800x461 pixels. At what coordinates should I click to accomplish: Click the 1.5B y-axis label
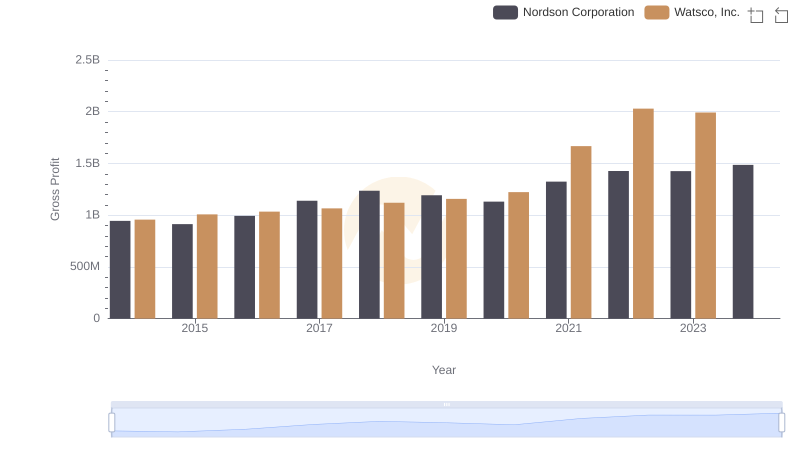click(87, 163)
